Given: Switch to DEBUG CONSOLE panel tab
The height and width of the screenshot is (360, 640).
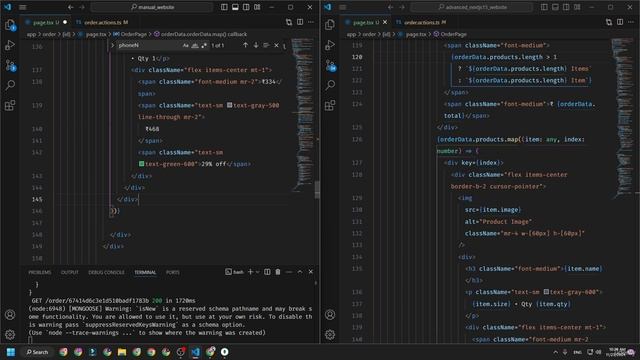Looking at the screenshot, I should (106, 272).
